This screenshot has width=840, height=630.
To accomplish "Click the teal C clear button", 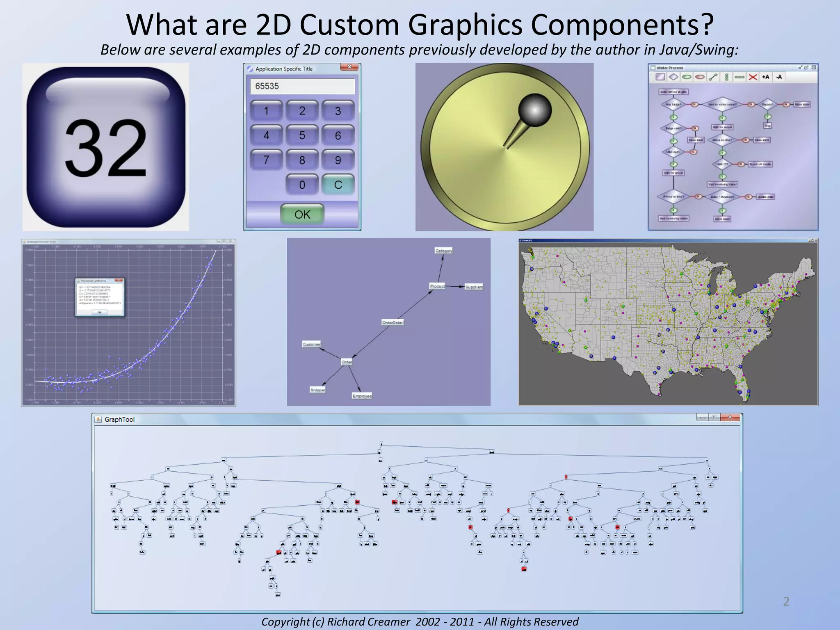I will 338,185.
